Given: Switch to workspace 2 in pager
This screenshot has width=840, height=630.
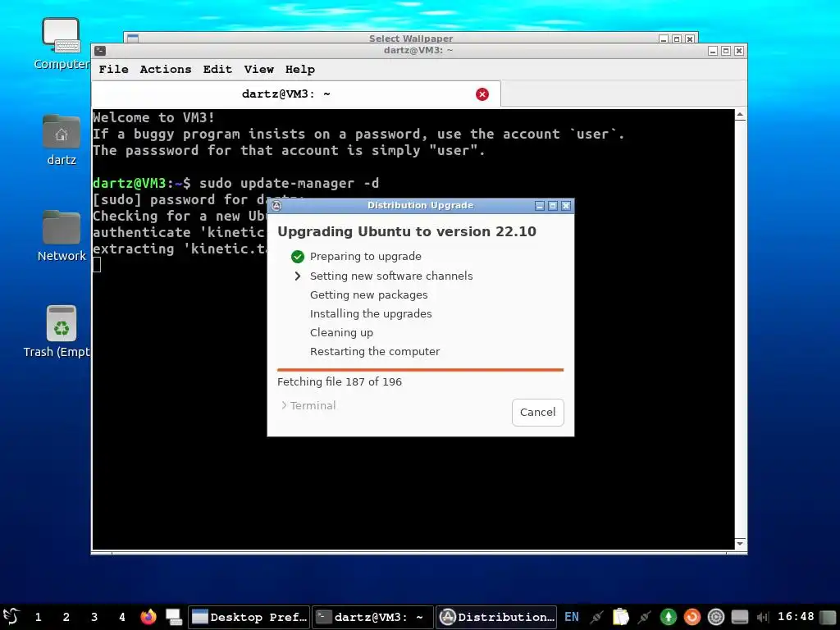Looking at the screenshot, I should tap(66, 617).
